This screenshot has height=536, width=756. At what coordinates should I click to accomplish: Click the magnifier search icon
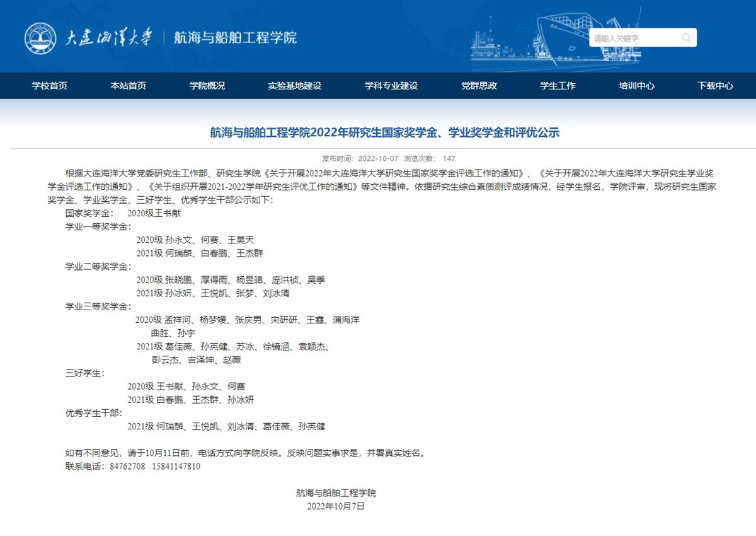tap(686, 38)
